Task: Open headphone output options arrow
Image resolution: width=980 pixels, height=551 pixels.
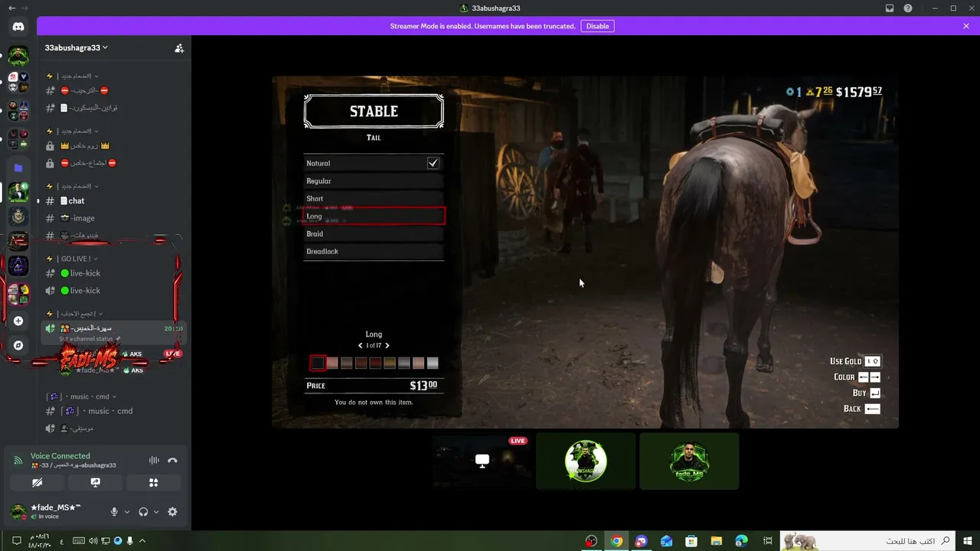Action: point(156,512)
